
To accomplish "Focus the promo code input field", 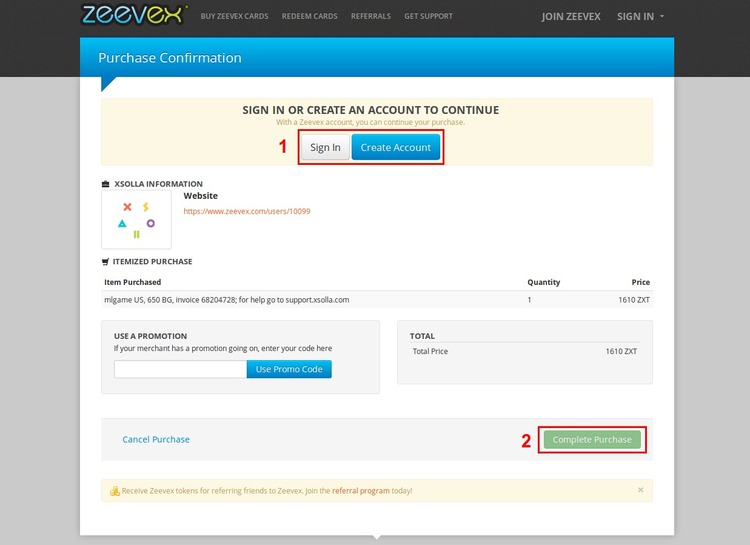I will click(180, 369).
